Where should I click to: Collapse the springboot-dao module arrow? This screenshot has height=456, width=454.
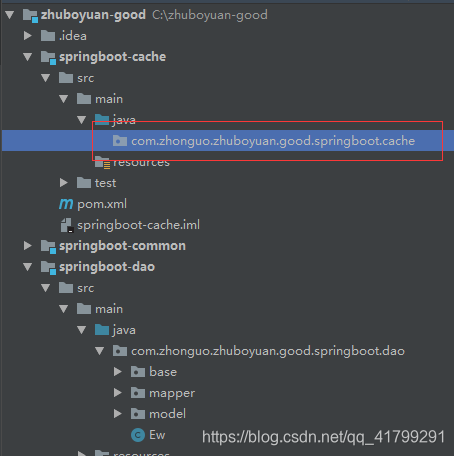click(x=28, y=267)
